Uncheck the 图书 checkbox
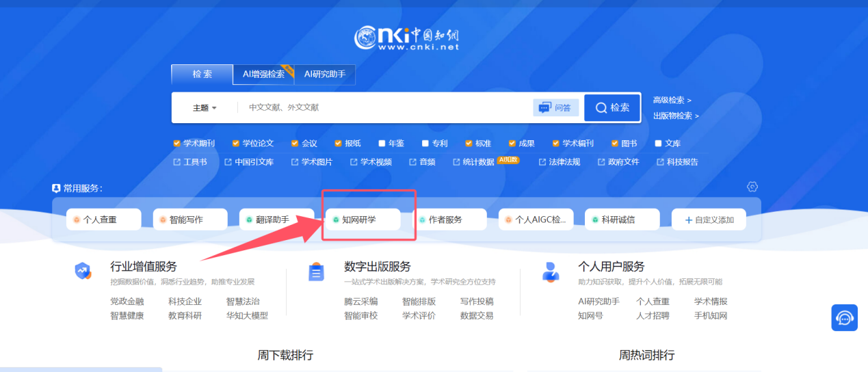The image size is (868, 372). pos(615,144)
